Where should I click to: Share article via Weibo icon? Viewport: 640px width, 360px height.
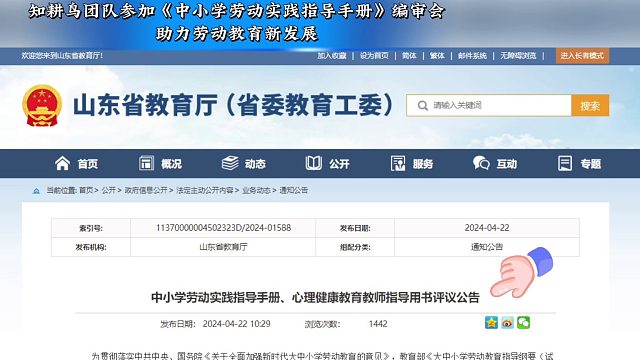(507, 322)
